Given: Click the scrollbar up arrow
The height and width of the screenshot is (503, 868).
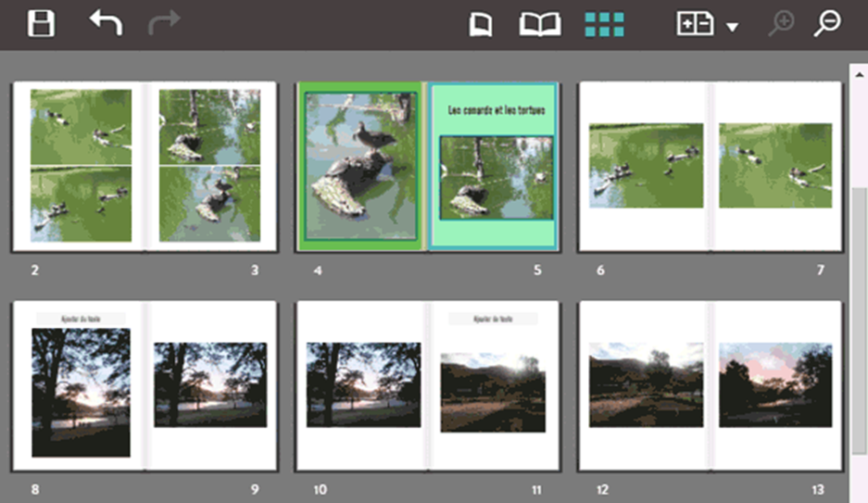Looking at the screenshot, I should coord(859,69).
